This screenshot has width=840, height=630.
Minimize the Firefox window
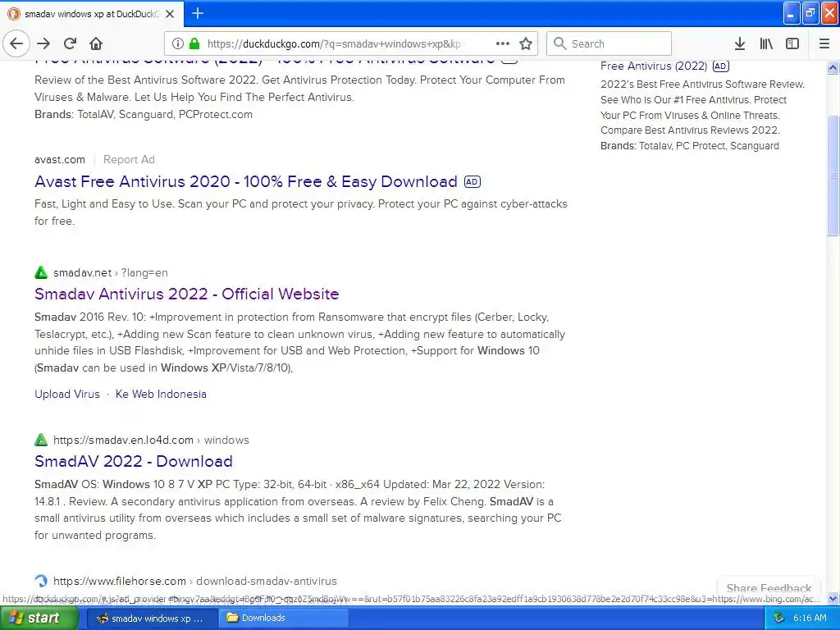[x=792, y=13]
